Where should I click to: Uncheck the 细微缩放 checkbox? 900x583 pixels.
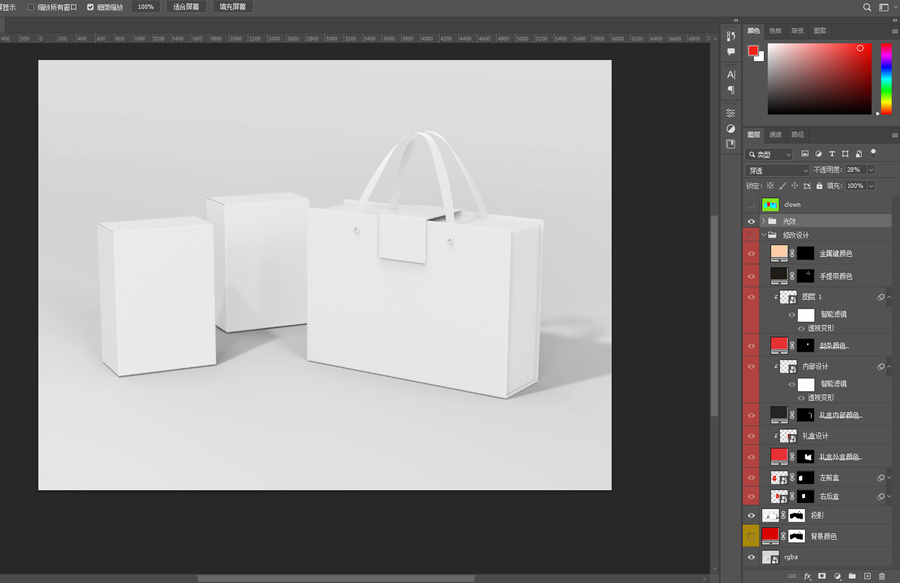[90, 7]
